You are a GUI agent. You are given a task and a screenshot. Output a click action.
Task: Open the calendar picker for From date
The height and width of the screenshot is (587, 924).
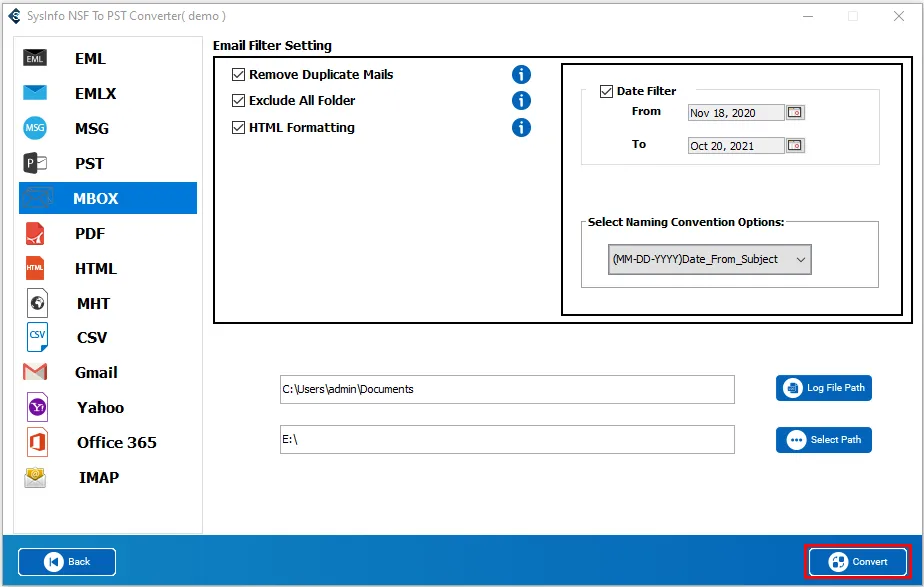pos(795,113)
